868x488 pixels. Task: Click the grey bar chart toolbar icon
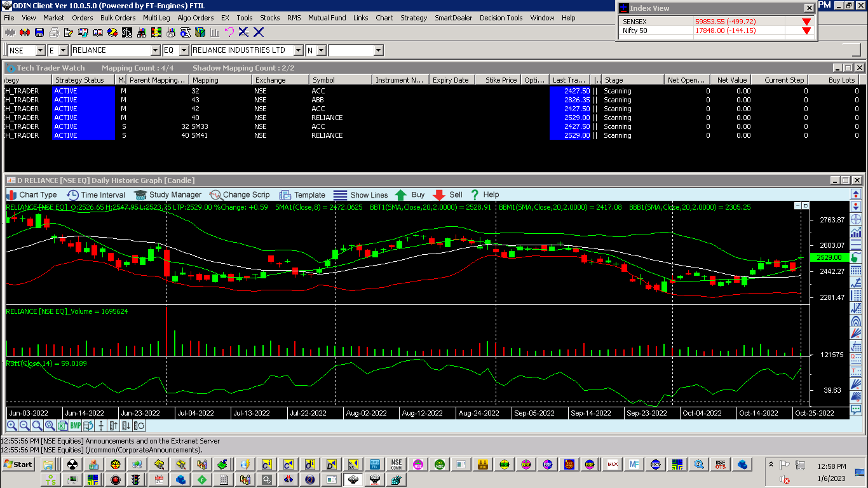coord(215,32)
